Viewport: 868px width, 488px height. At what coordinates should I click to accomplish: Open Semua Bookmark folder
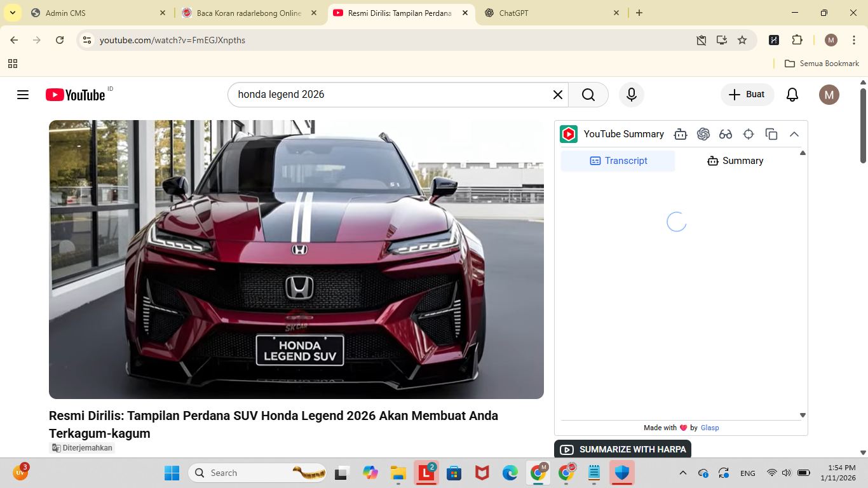[x=822, y=63]
